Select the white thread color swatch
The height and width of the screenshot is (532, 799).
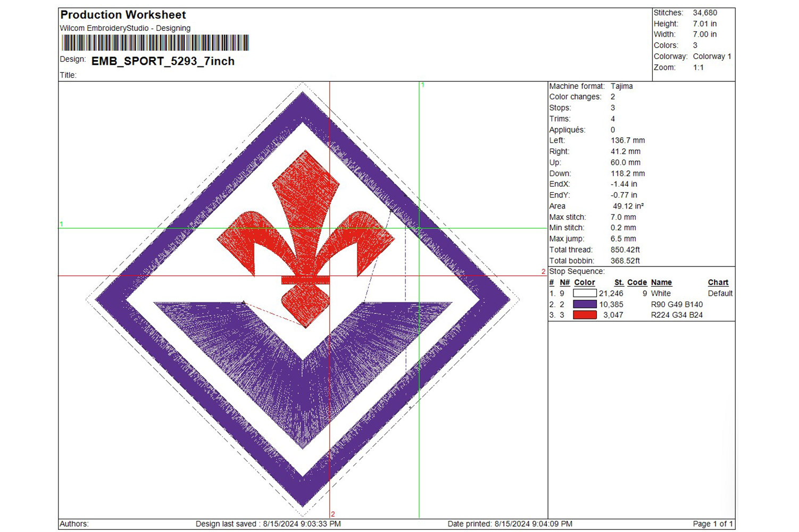584,293
